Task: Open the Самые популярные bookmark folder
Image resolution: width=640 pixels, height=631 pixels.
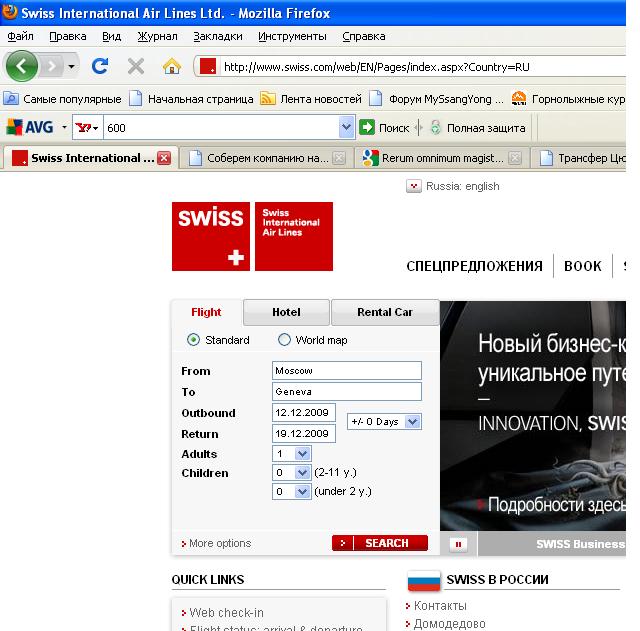Action: pos(62,99)
